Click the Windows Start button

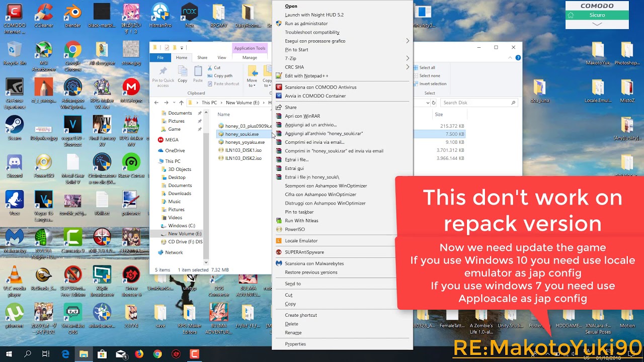coord(9,354)
